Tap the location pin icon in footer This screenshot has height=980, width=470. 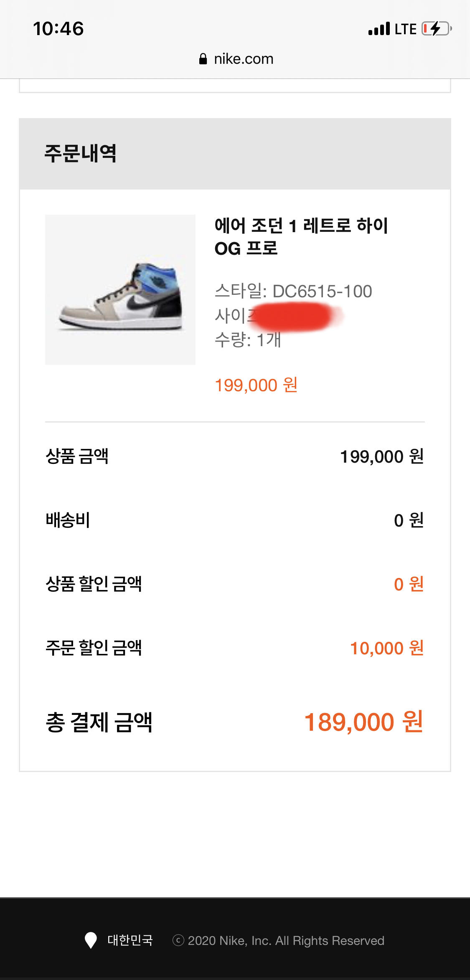pos(91,940)
